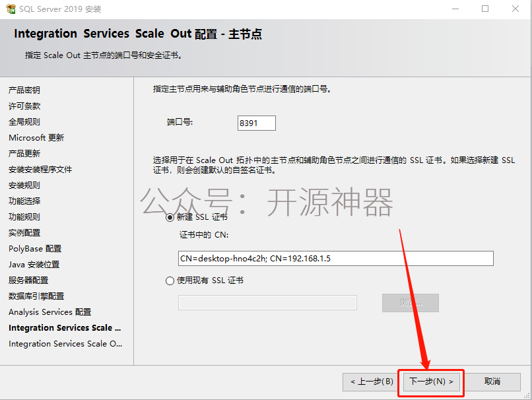532x400 pixels.
Task: Select the last Integration Services Scale O... step
Action: [65, 344]
